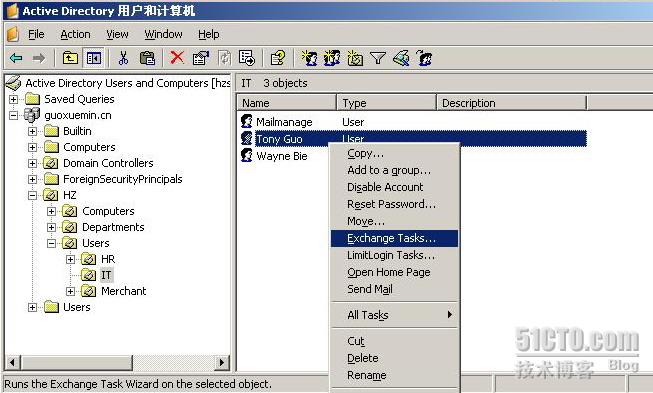Choose Reset Password... in context menu
The image size is (653, 393).
point(394,204)
